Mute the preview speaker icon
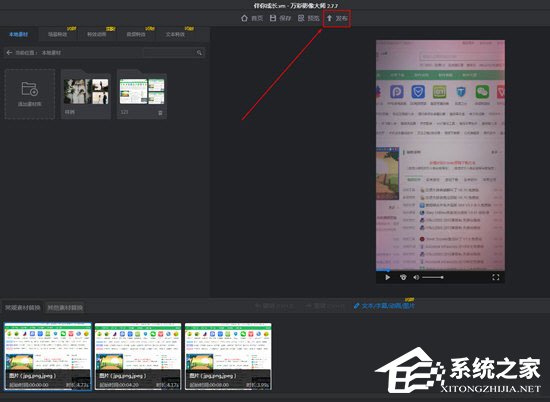The width and height of the screenshot is (550, 402). tap(416, 277)
